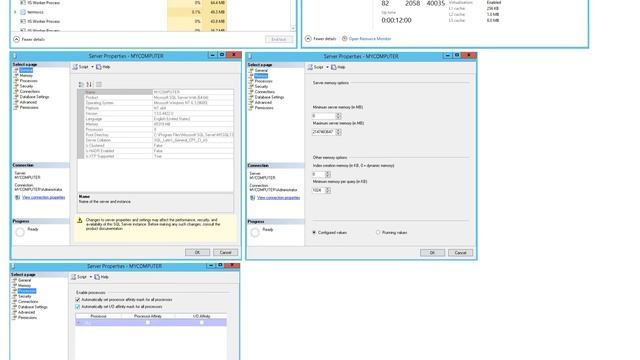Open Memory page in Processors-page window tree
The width and height of the screenshot is (640, 360).
[x=24, y=286]
